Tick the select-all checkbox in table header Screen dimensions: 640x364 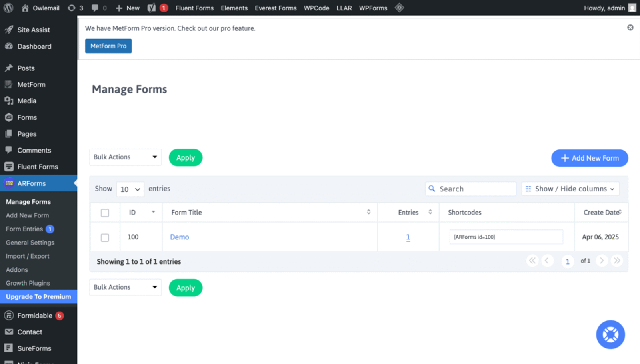coord(105,213)
